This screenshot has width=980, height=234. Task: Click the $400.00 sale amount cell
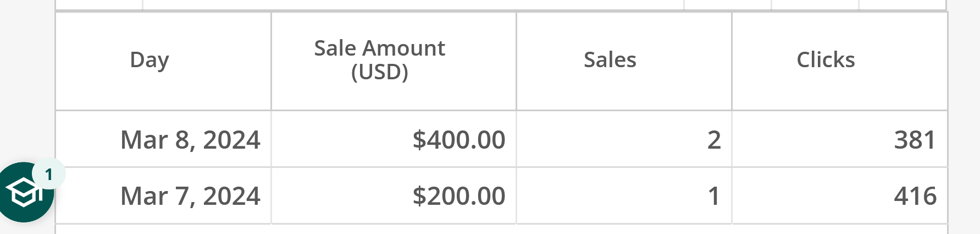point(394,139)
